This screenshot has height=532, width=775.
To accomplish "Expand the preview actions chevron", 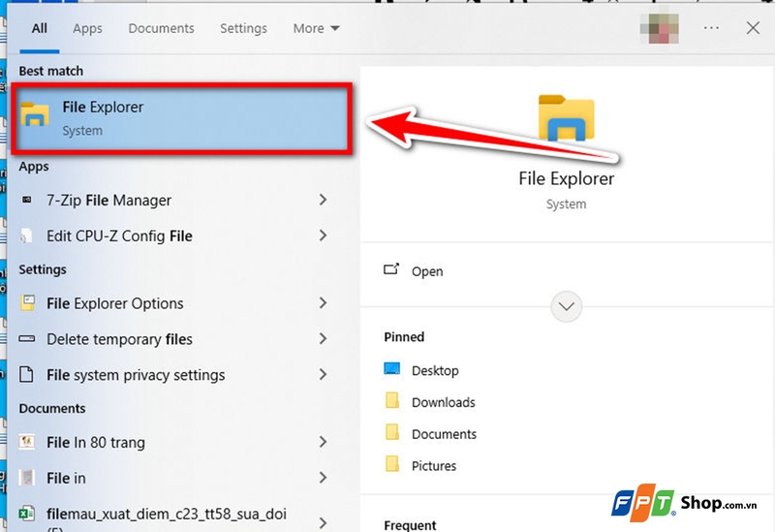I will [x=567, y=307].
